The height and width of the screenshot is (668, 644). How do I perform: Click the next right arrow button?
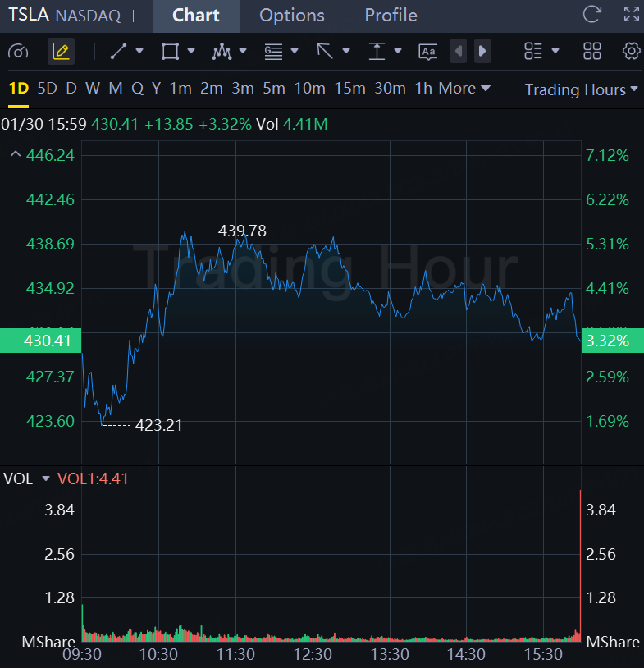[482, 52]
